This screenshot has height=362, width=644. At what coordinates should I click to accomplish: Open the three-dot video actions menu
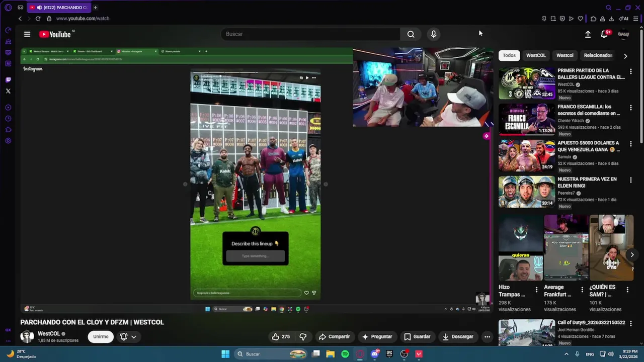tap(487, 337)
